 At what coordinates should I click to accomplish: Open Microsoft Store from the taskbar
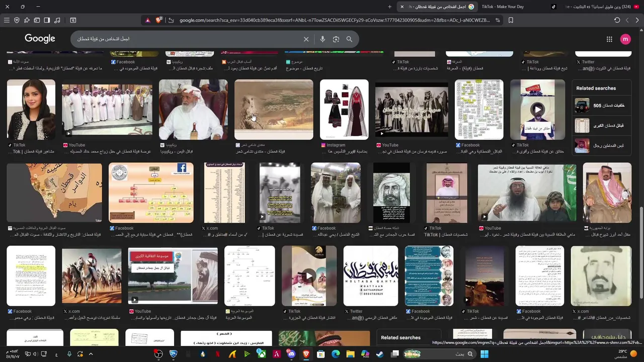pos(320,354)
